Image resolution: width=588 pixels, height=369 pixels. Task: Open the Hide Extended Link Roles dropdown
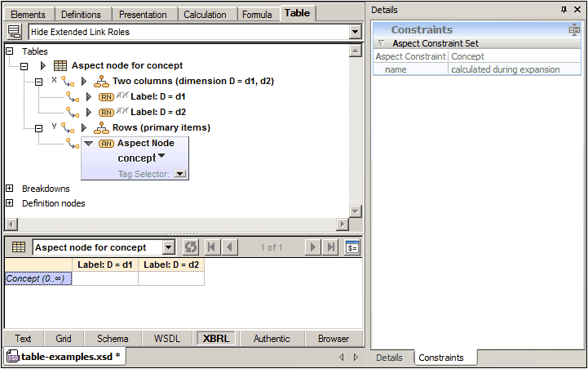point(355,32)
